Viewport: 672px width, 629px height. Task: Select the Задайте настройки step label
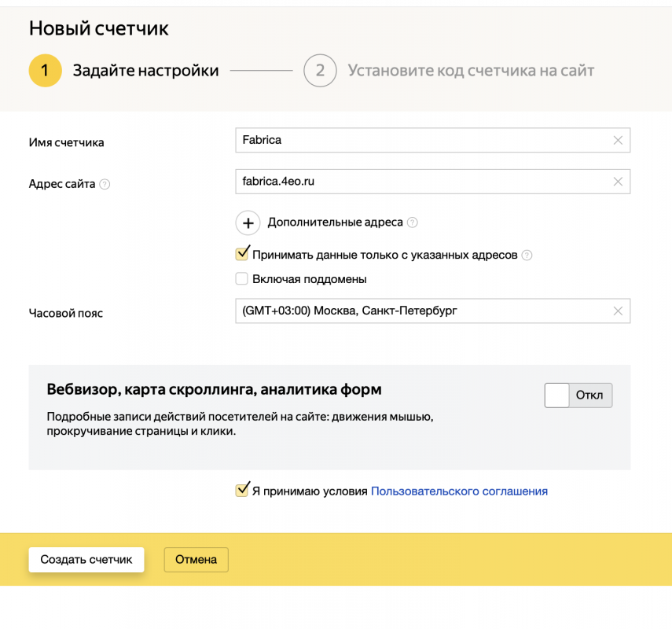(145, 71)
